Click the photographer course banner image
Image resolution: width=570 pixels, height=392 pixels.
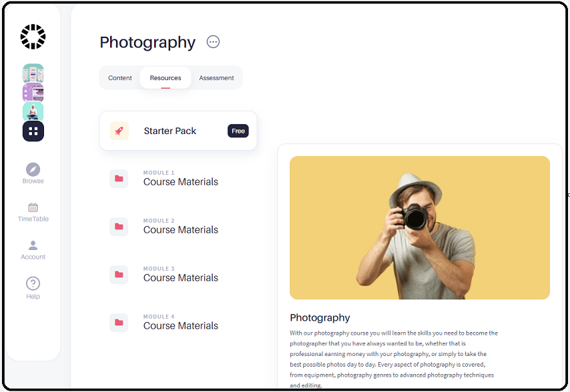click(x=420, y=227)
